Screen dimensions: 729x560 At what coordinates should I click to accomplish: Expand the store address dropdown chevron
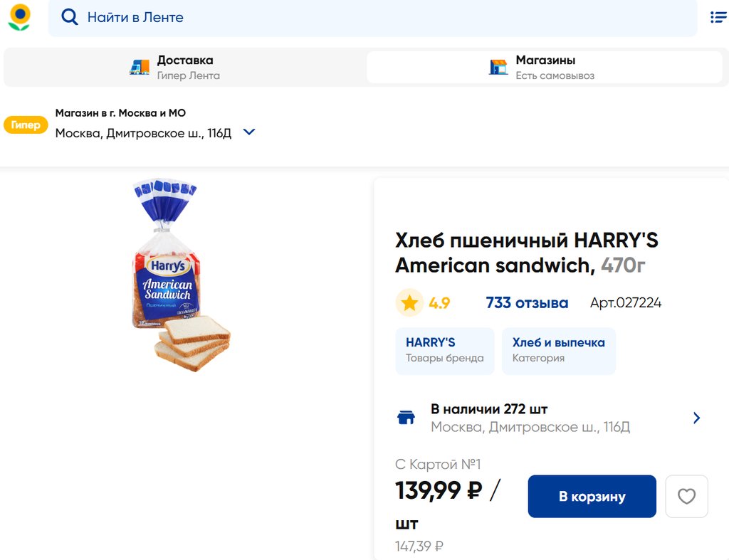pos(249,132)
